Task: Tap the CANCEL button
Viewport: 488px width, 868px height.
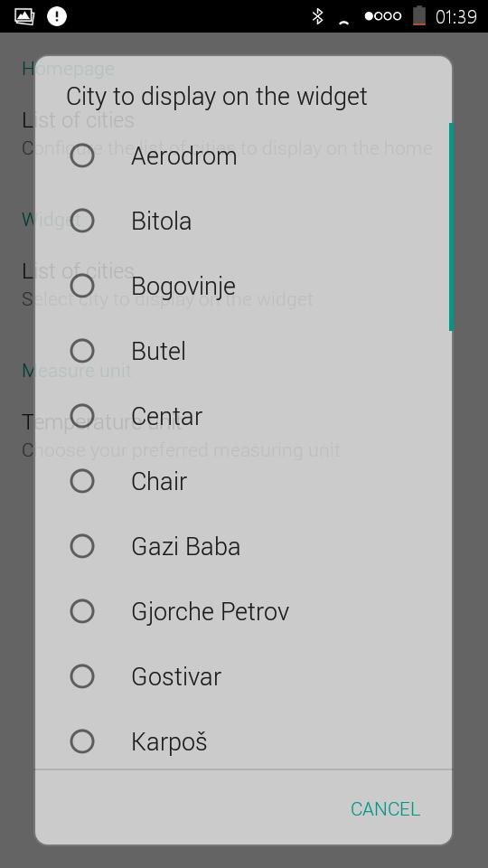Action: point(385,808)
